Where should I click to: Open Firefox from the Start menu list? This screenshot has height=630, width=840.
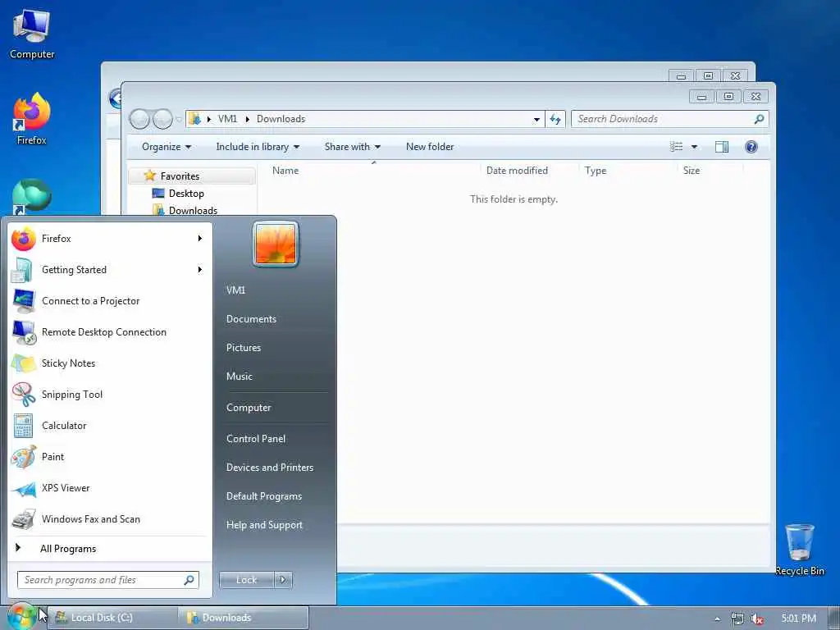click(110, 239)
